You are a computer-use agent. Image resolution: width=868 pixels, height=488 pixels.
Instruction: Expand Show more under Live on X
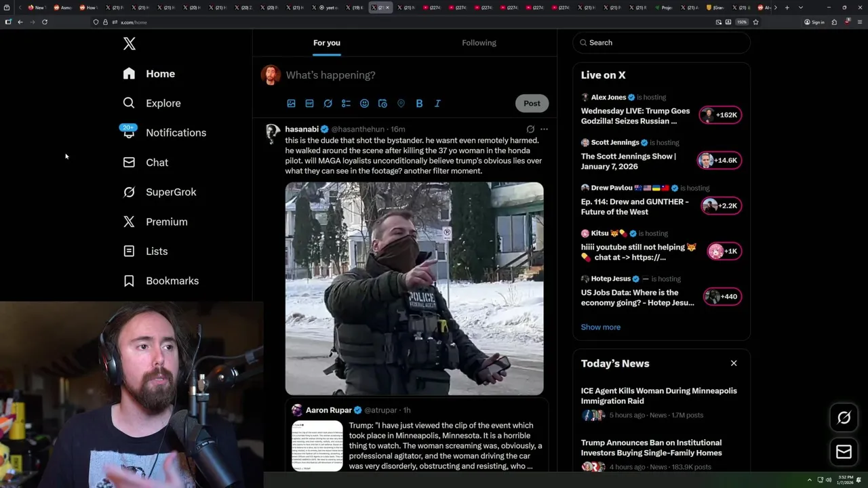coord(601,327)
